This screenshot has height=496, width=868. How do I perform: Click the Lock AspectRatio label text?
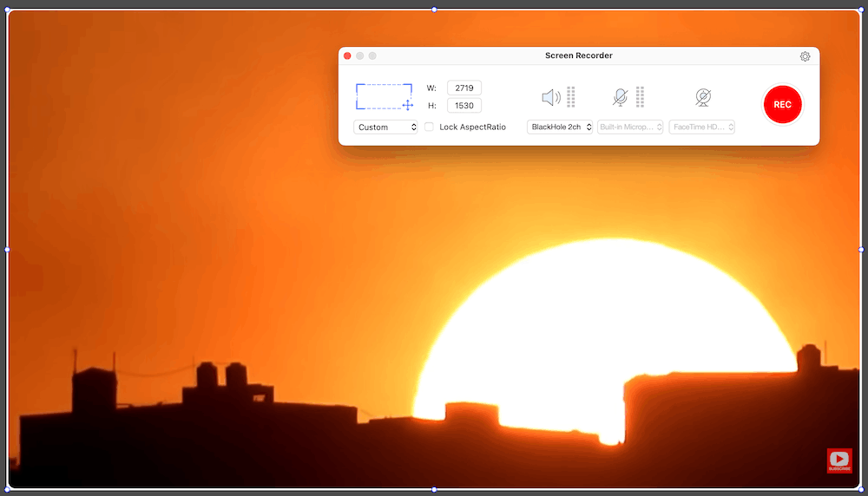(472, 127)
